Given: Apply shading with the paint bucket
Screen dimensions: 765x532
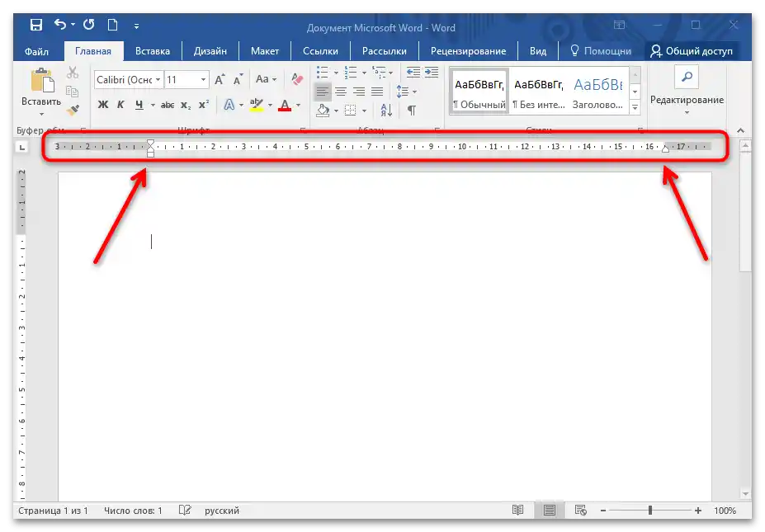Looking at the screenshot, I should coord(323,111).
